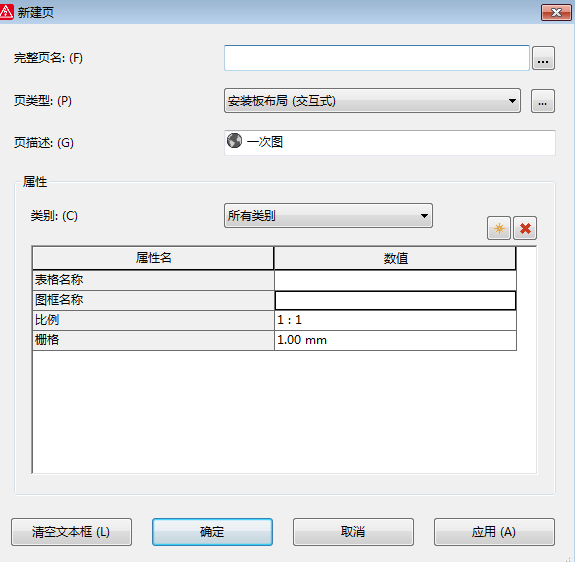Click the EPLAN logo in title bar
This screenshot has height=562, width=575.
(6, 12)
